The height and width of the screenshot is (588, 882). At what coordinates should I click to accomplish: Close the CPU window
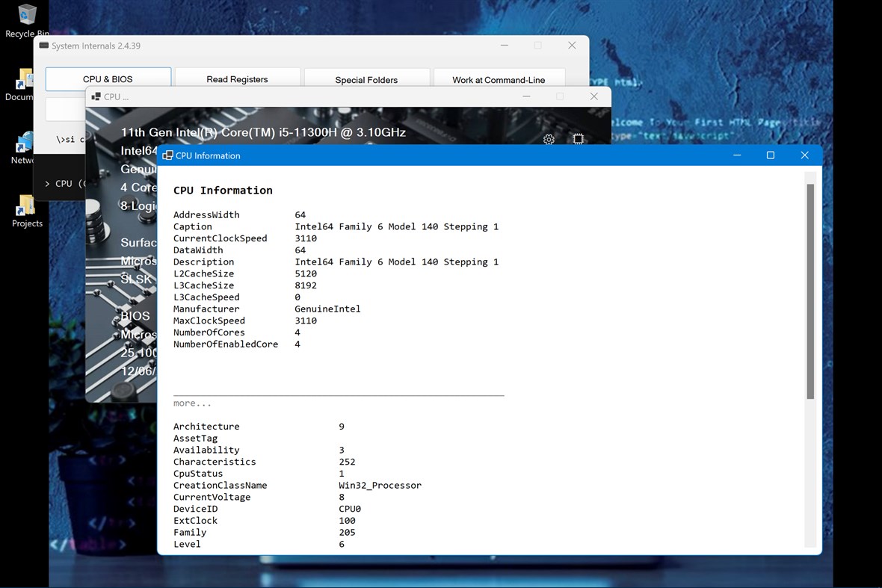click(594, 96)
